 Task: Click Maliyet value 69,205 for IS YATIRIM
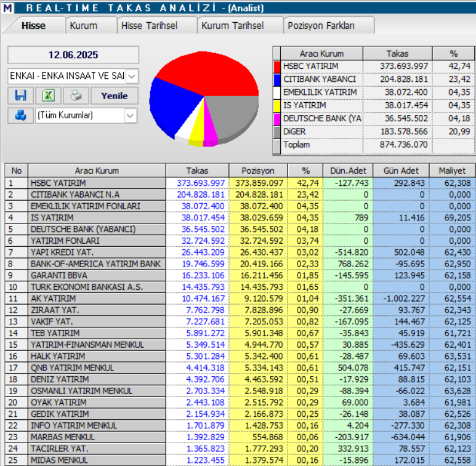tap(458, 218)
